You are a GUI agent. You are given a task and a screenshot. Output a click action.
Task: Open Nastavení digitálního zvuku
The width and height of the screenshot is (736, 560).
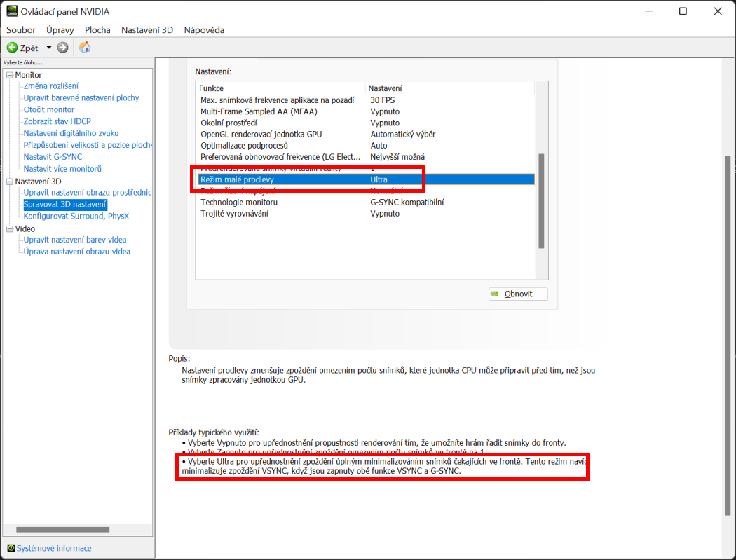71,133
